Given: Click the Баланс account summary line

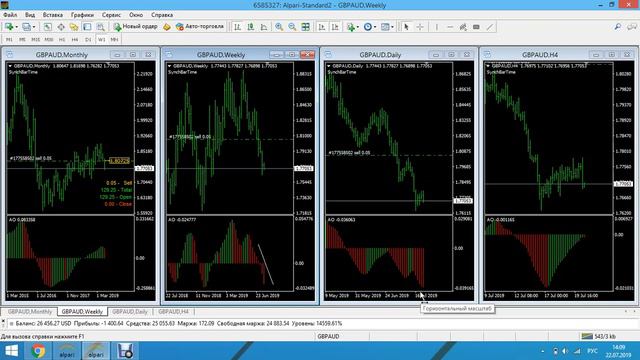Looking at the screenshot, I should [x=179, y=323].
